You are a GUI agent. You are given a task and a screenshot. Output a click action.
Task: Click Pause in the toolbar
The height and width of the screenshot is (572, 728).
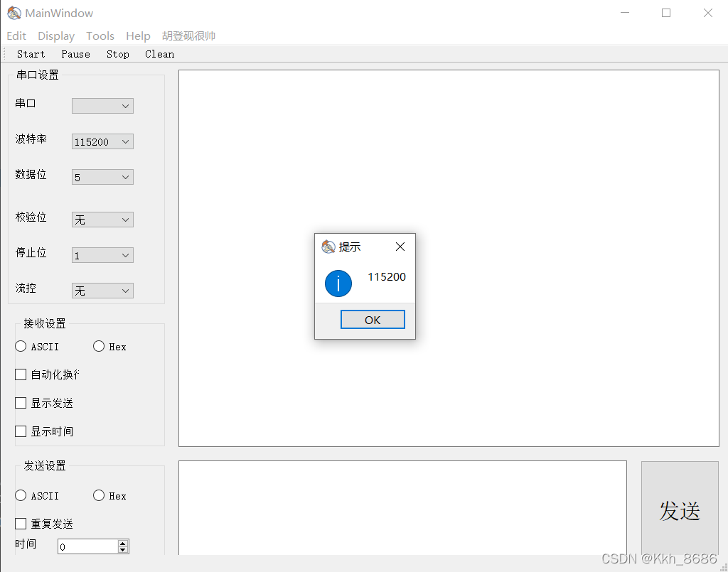75,54
